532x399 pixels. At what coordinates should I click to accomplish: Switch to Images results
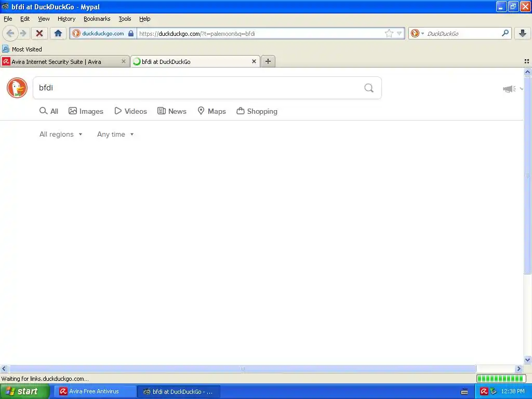[x=86, y=111]
